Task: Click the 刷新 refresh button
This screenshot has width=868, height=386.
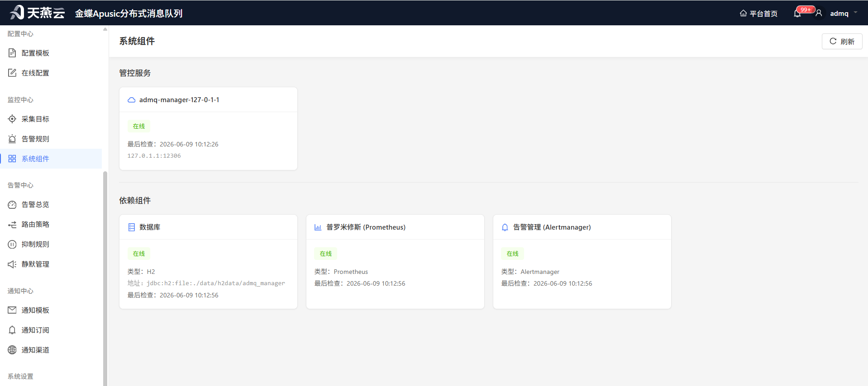Action: pos(842,41)
